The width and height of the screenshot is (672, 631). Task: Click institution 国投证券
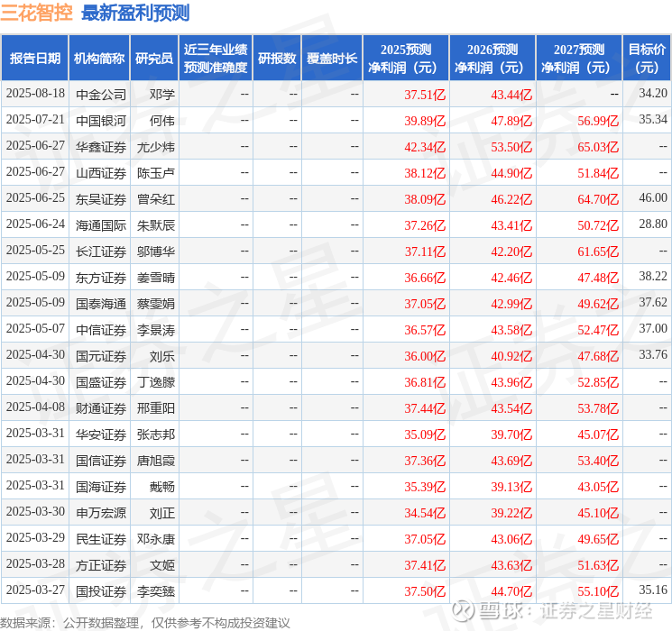[101, 591]
